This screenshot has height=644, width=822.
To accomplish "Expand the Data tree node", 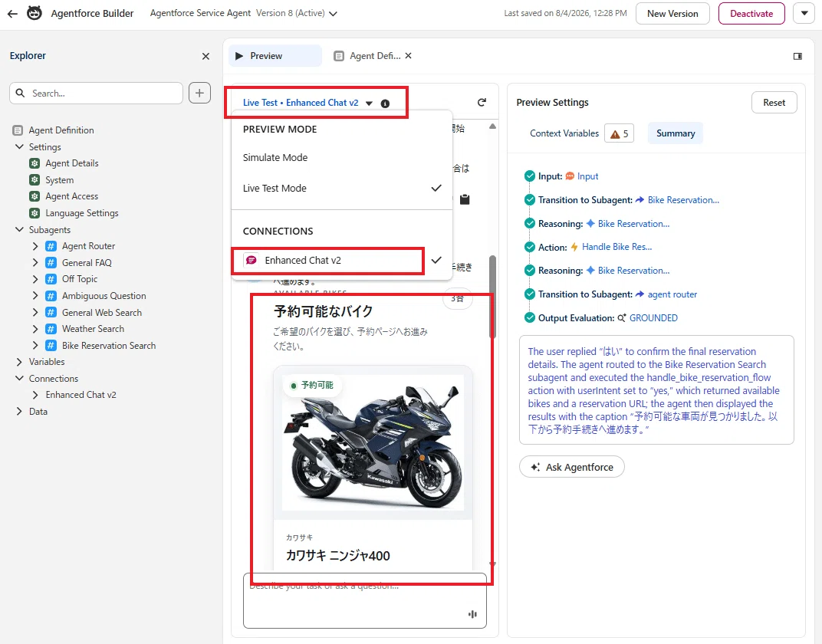I will point(19,412).
